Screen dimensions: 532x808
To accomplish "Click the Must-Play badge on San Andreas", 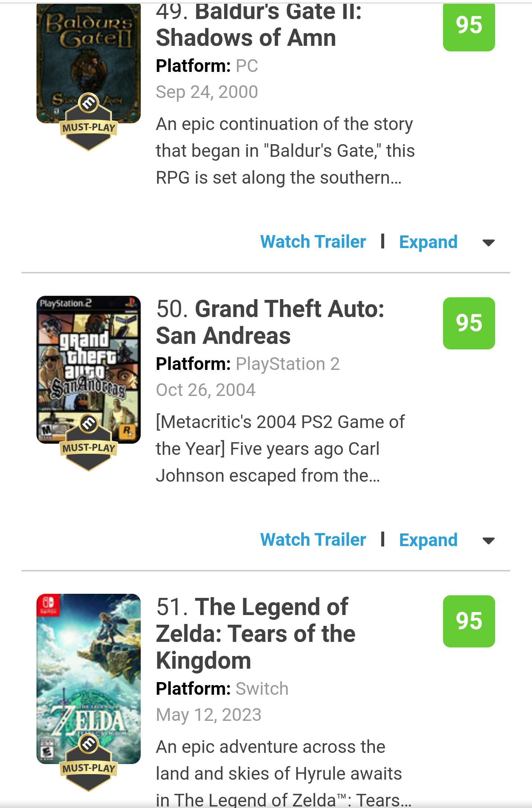I will pos(89,443).
